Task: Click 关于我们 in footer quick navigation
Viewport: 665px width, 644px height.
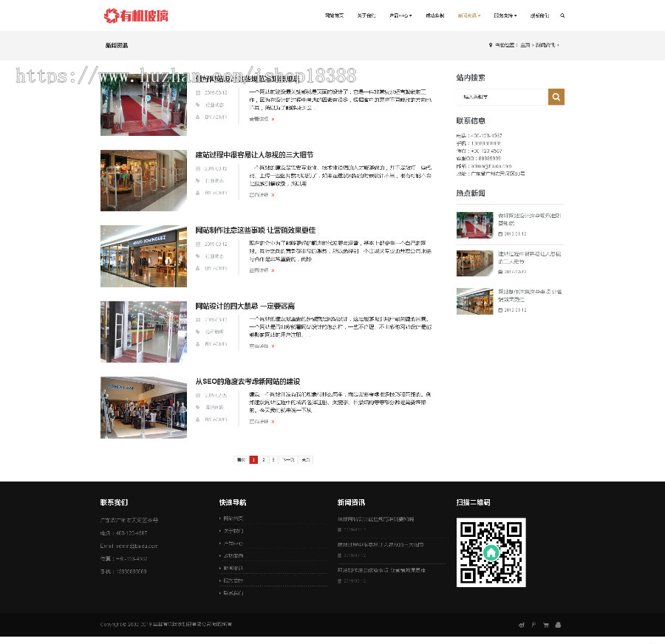Action: (x=233, y=531)
